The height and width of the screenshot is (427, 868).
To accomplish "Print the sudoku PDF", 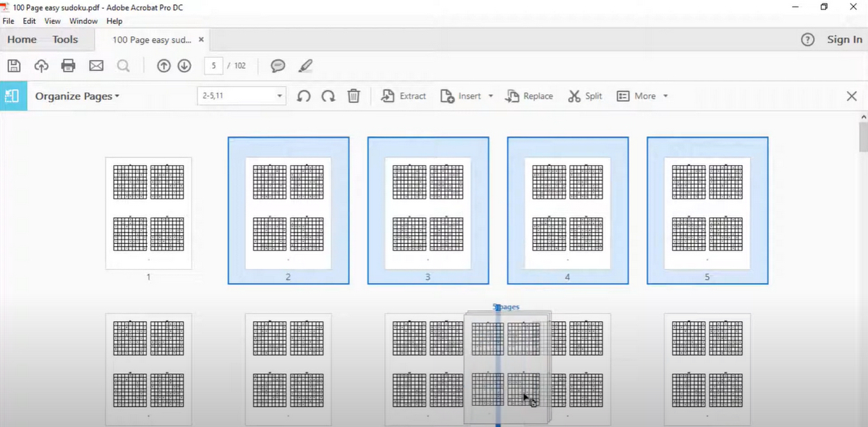I will tap(68, 65).
